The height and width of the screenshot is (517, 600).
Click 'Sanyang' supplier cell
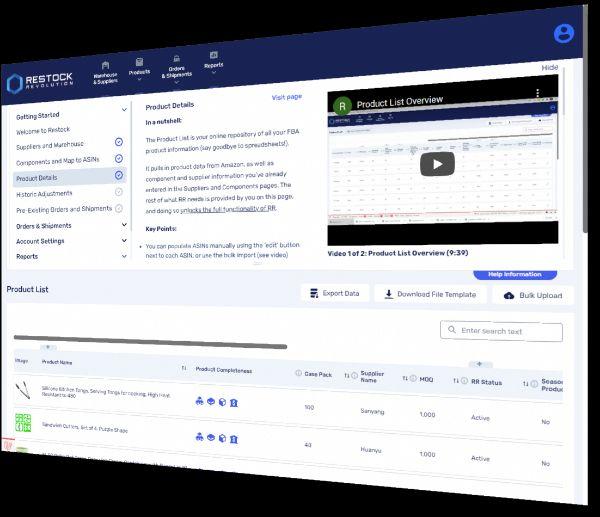tap(372, 411)
